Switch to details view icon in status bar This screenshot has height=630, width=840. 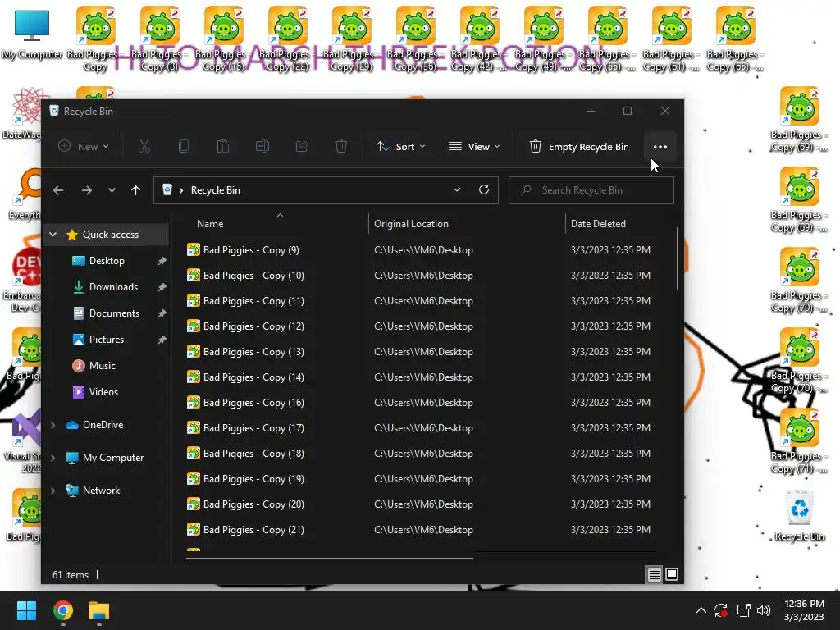pyautogui.click(x=654, y=575)
